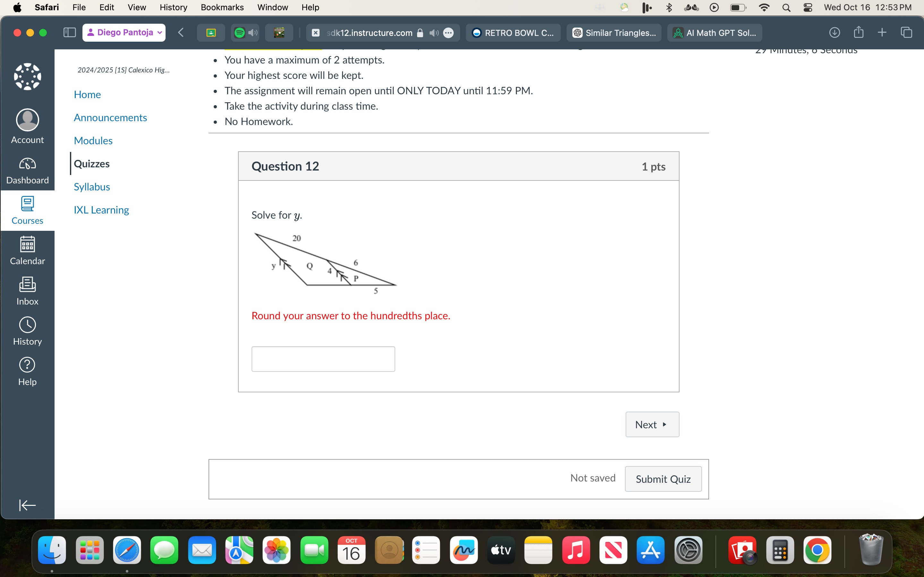
Task: Click the download icon in Safari toolbar
Action: (x=835, y=33)
